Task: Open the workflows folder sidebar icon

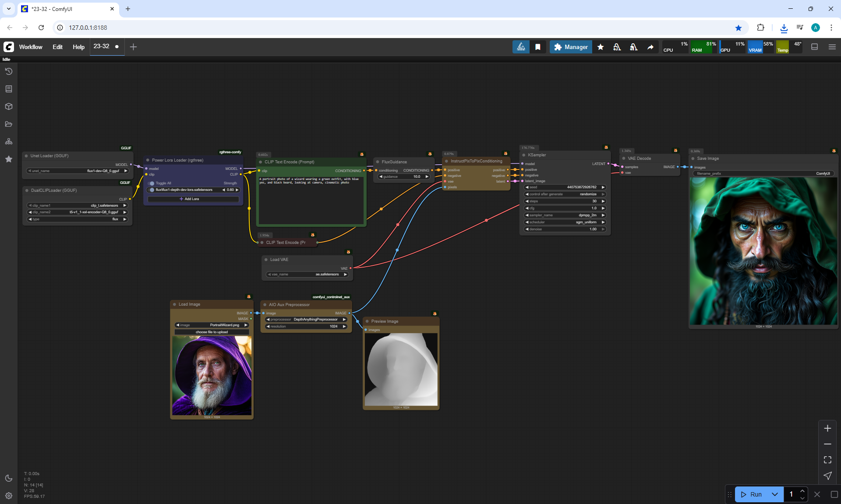Action: 9,124
